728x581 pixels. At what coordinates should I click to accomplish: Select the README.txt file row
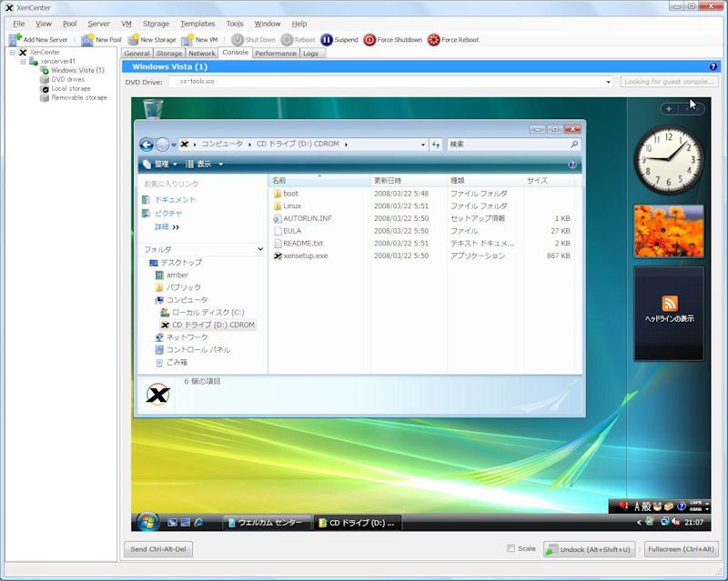pyautogui.click(x=422, y=243)
